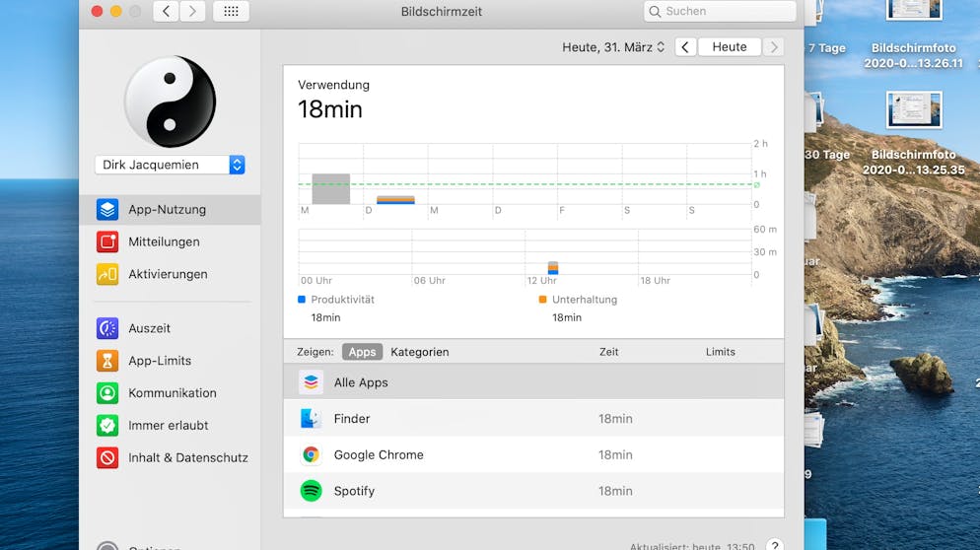Viewport: 980px width, 550px height.
Task: Click the Heute button
Action: coord(730,47)
